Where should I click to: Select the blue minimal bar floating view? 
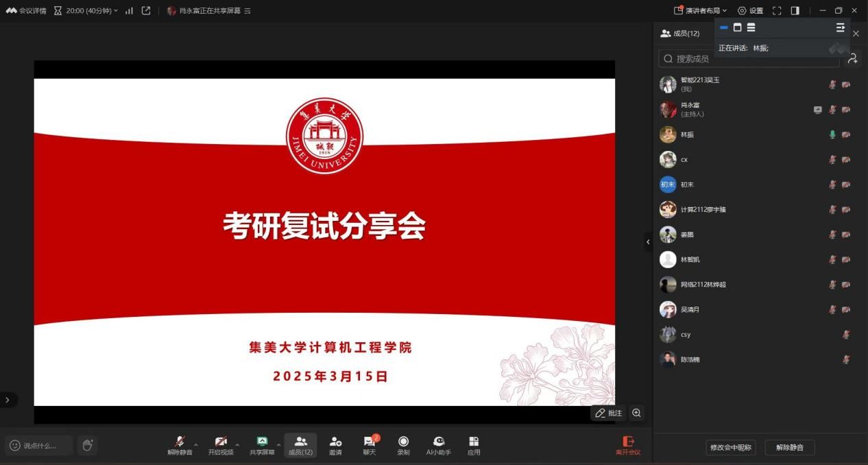[x=723, y=27]
